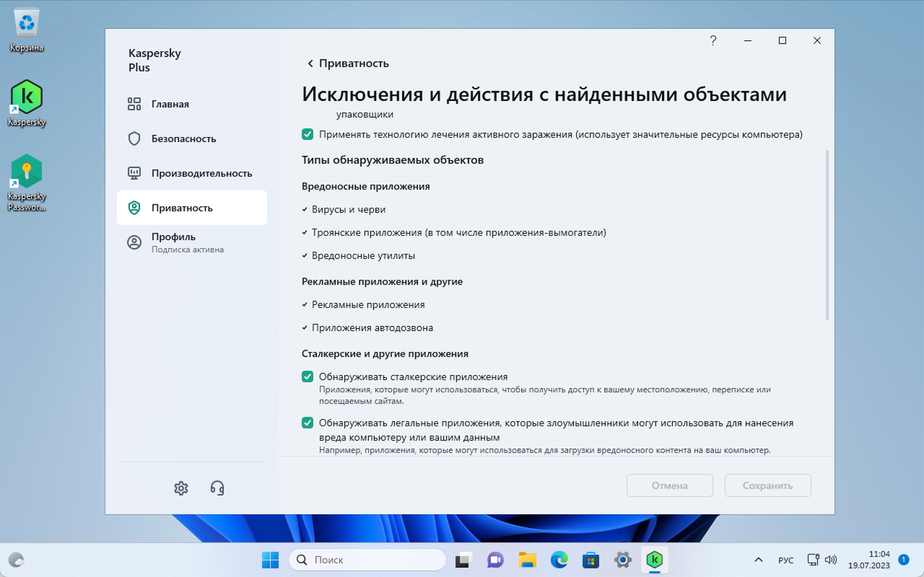Click the Типы обнаруживаемых объектов heading

pyautogui.click(x=392, y=160)
